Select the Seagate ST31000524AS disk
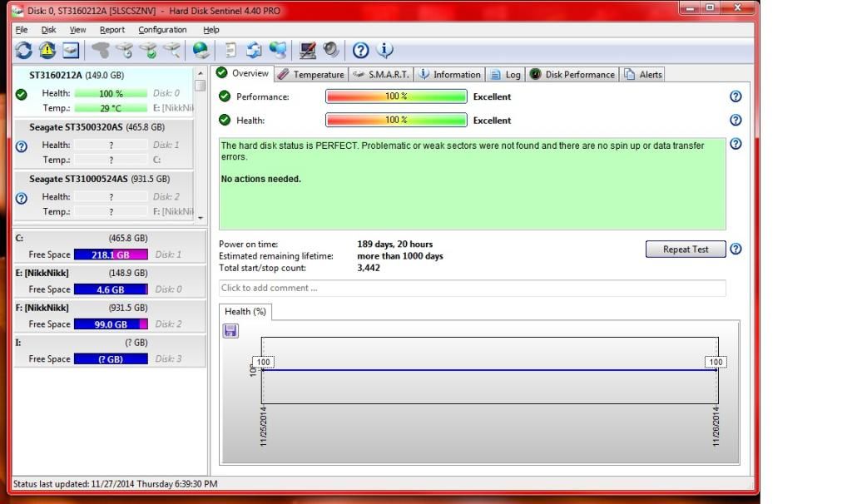 (x=102, y=195)
